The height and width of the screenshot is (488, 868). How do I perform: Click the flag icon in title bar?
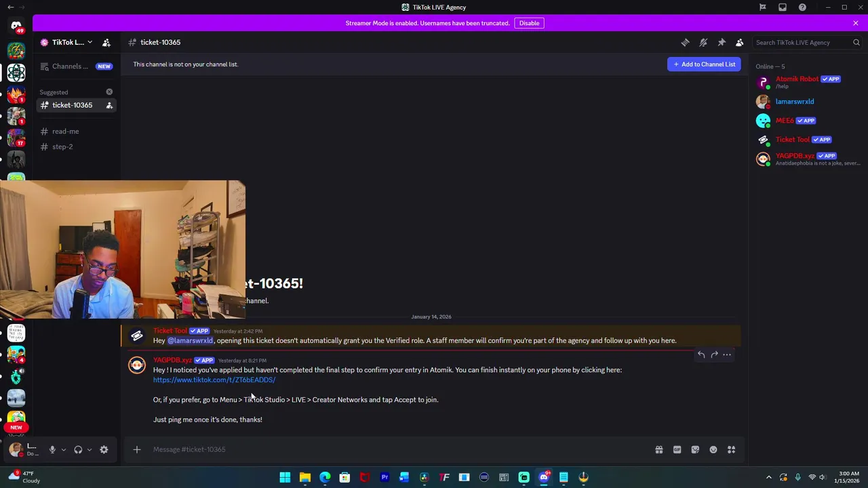click(763, 7)
